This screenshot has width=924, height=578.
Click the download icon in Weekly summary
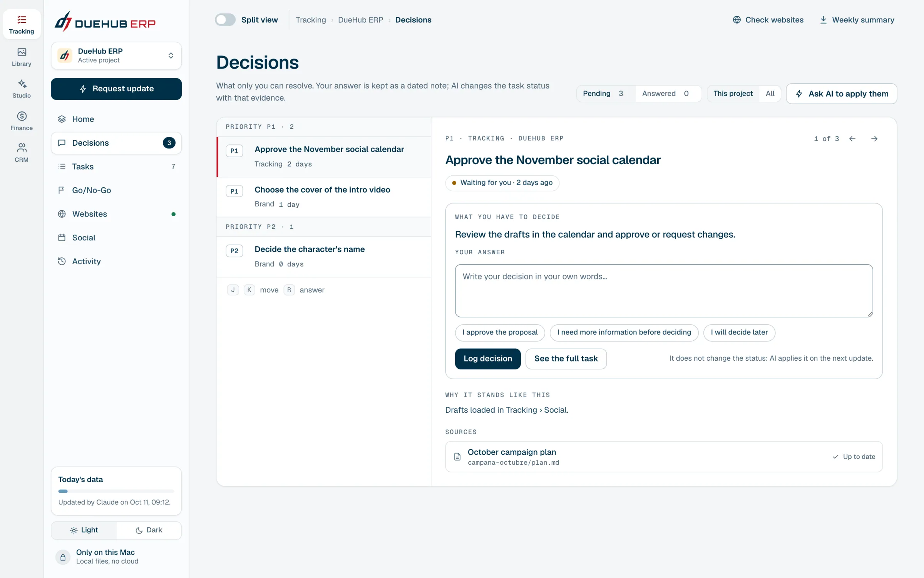coord(823,20)
